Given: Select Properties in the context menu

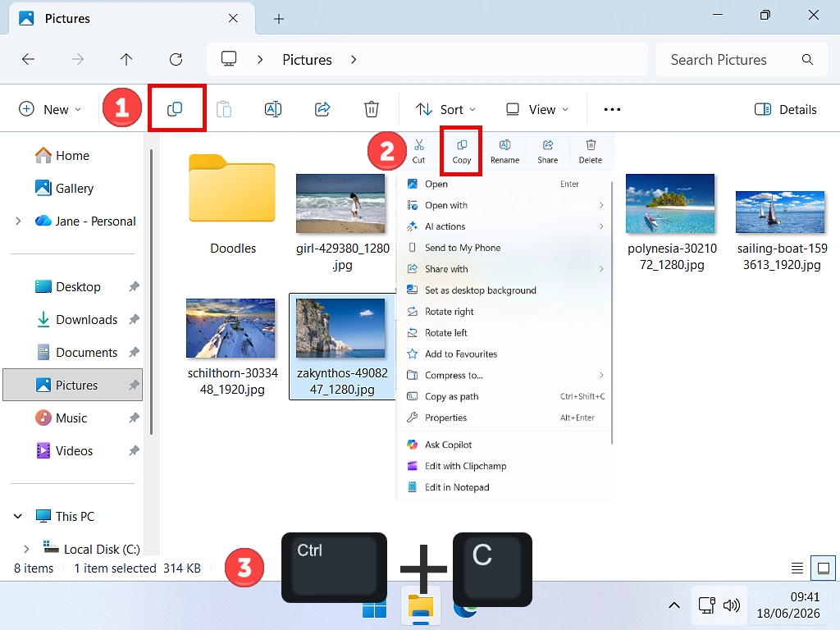Looking at the screenshot, I should coord(505,418).
